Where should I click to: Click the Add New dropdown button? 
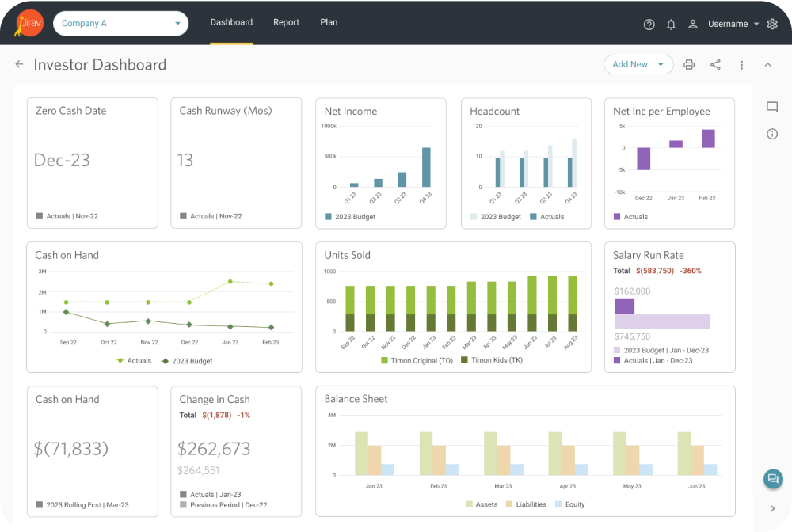(638, 65)
